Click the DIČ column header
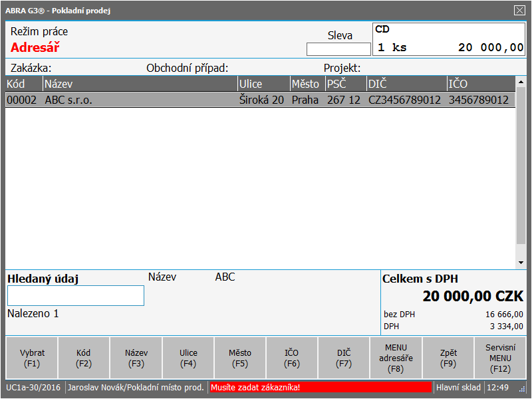 tap(406, 84)
